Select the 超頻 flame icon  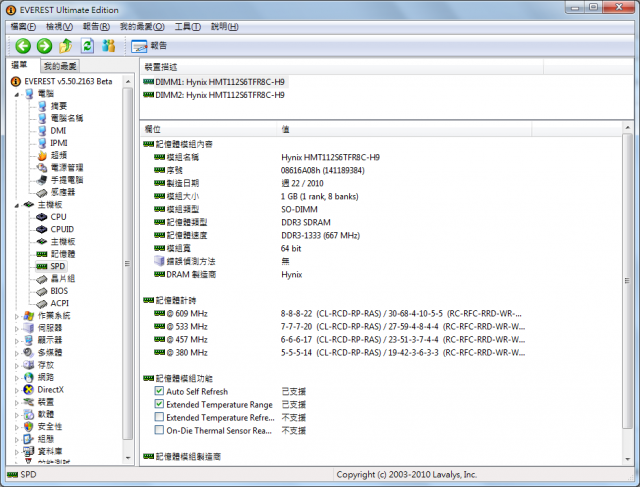42,155
